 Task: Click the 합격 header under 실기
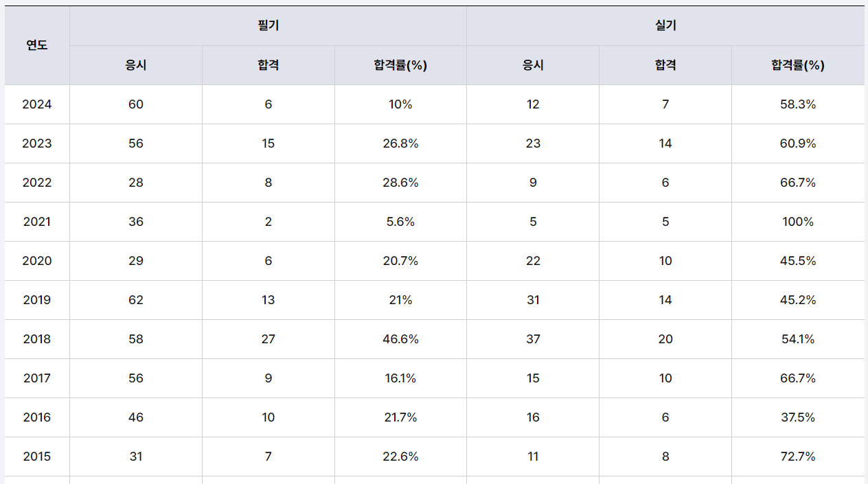pos(665,65)
